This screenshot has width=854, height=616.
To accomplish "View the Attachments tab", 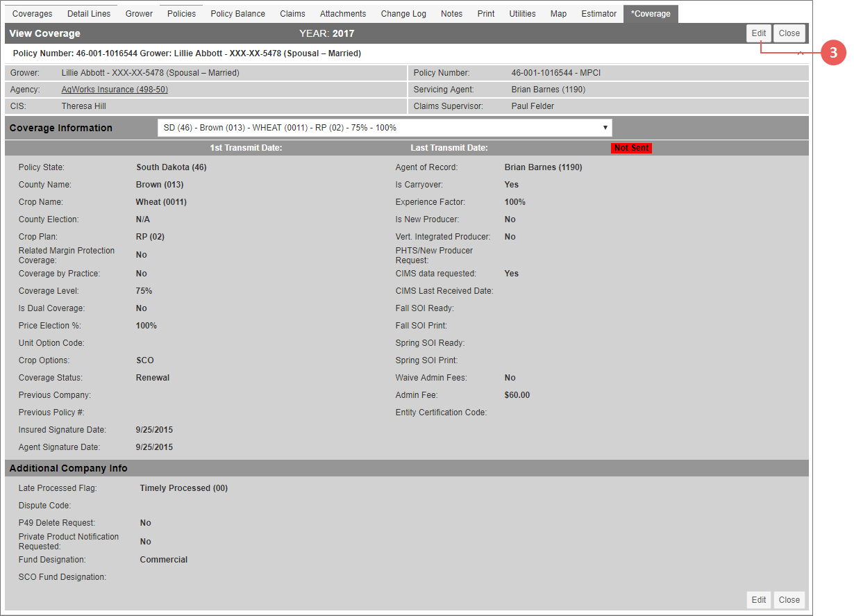I will pos(343,14).
